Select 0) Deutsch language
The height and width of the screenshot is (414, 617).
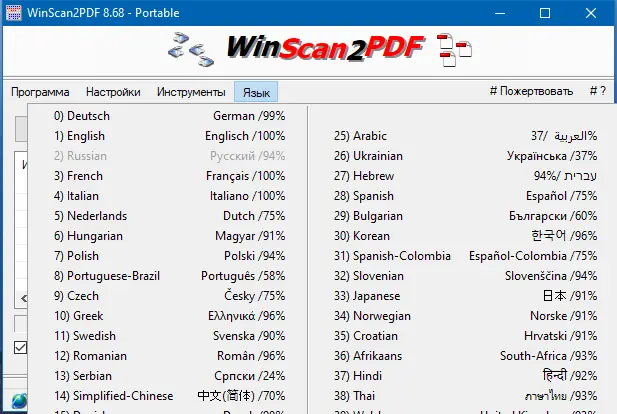168,116
